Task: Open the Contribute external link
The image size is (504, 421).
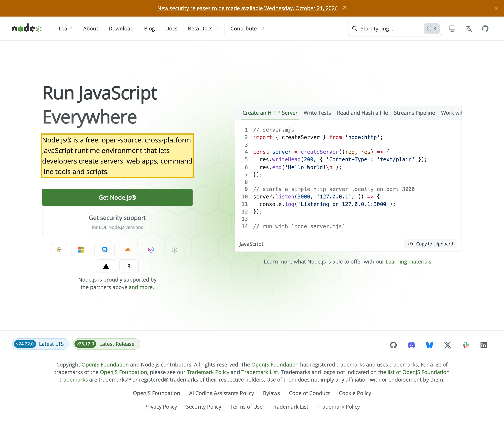Action: click(x=247, y=29)
